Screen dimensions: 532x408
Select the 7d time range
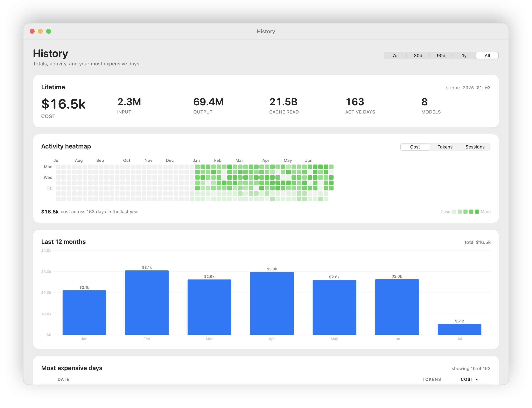click(395, 56)
